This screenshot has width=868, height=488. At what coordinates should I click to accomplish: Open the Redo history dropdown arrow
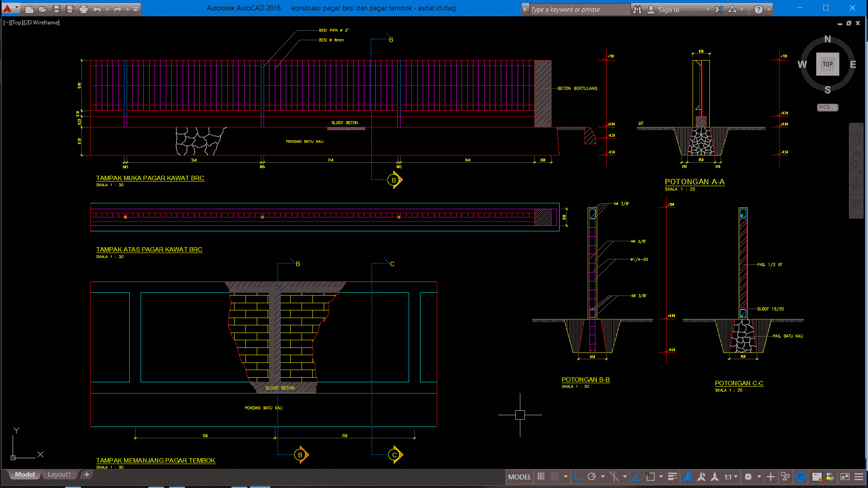pos(127,9)
